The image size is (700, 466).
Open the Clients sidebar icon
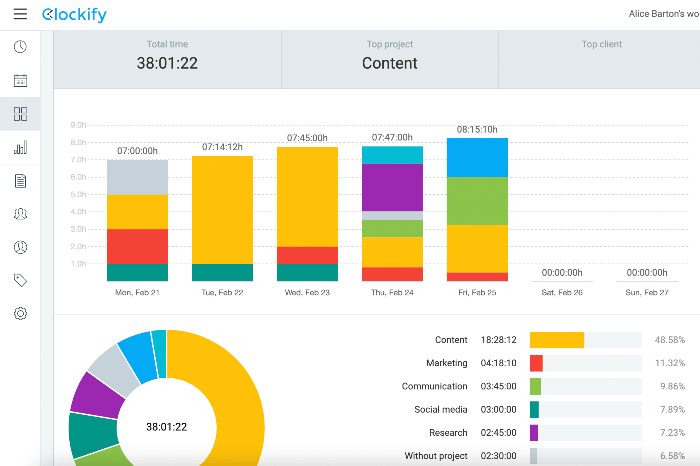pyautogui.click(x=20, y=247)
